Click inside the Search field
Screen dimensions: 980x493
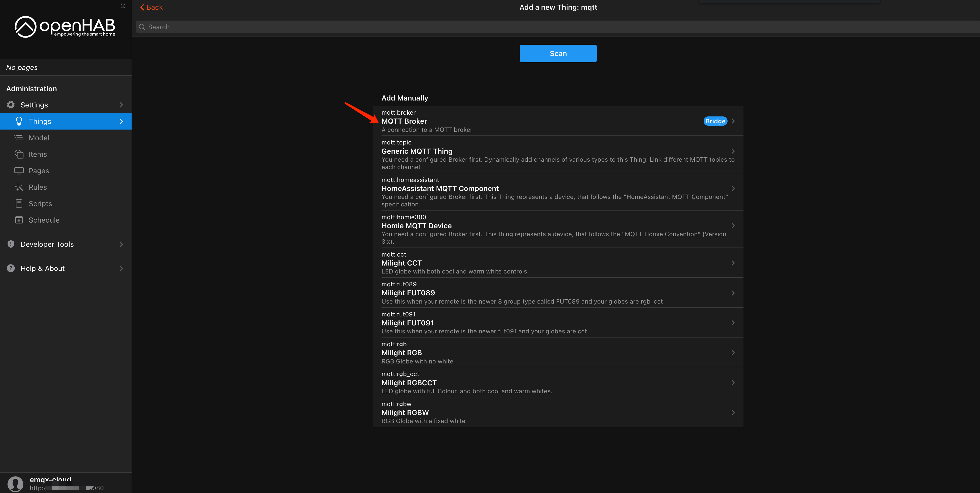pyautogui.click(x=266, y=27)
